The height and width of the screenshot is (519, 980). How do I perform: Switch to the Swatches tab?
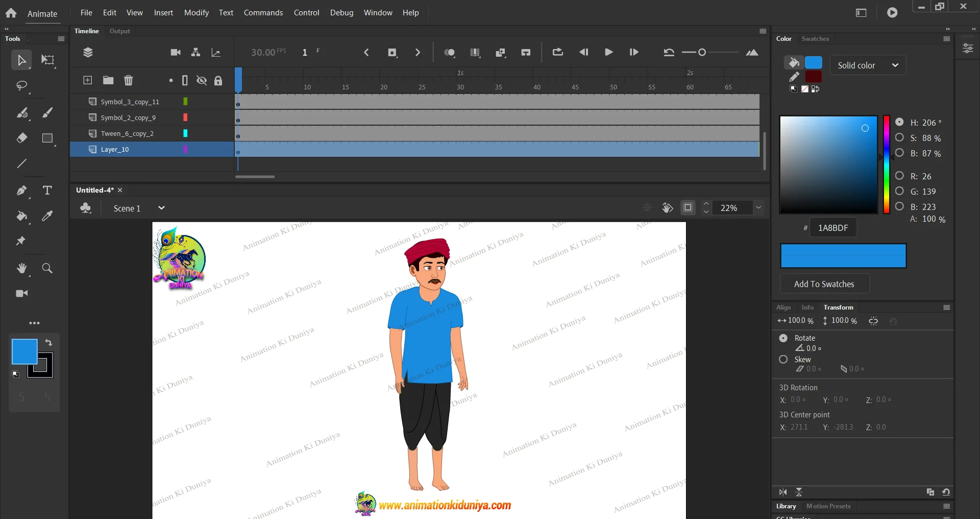click(815, 39)
